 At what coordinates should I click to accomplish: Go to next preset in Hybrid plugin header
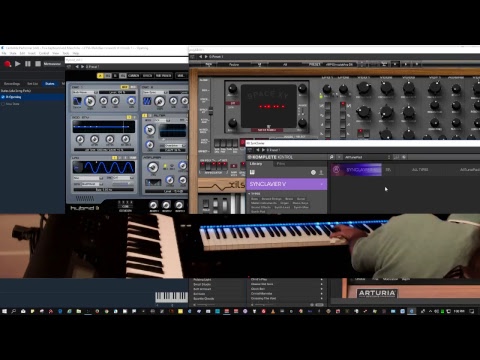82,67
